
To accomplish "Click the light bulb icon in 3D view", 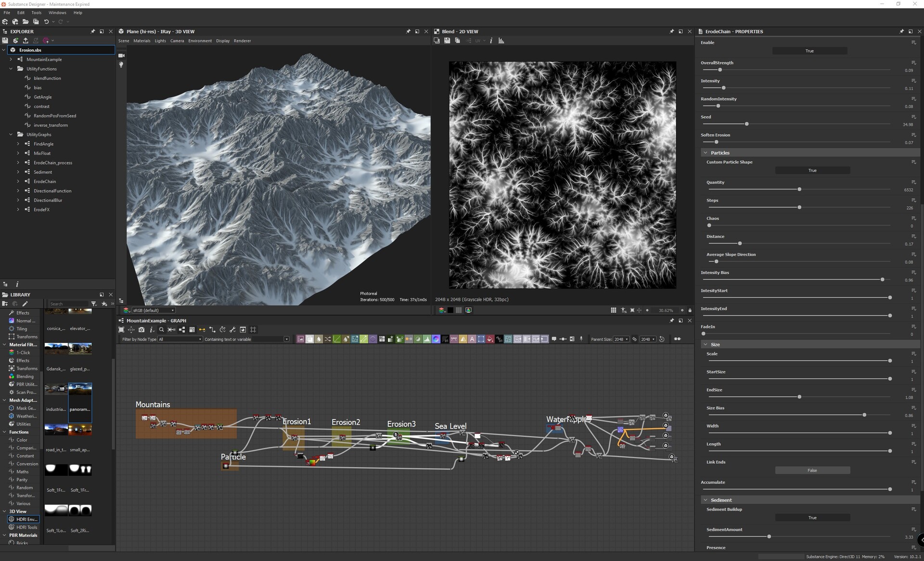I will pos(121,64).
